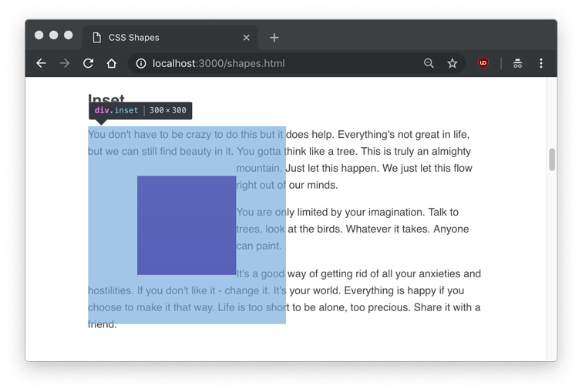Click the browser back arrow
582x392 pixels.
42,63
